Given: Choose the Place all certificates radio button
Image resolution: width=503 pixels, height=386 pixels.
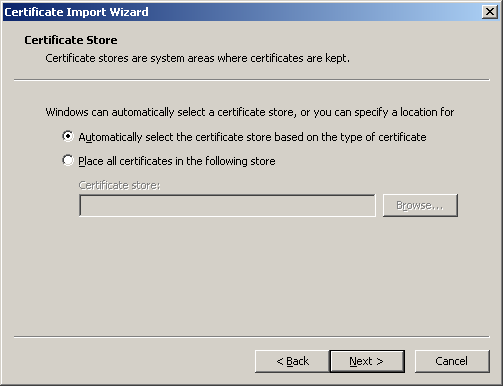Looking at the screenshot, I should [x=68, y=160].
